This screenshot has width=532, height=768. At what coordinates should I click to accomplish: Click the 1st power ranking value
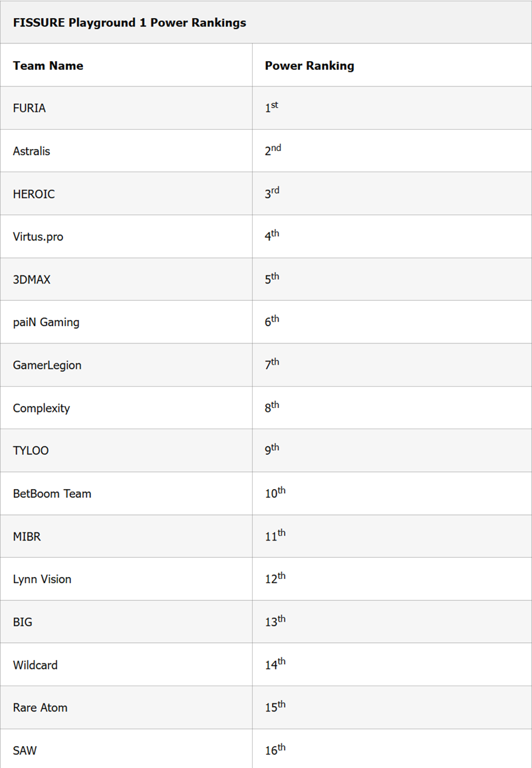tap(271, 107)
